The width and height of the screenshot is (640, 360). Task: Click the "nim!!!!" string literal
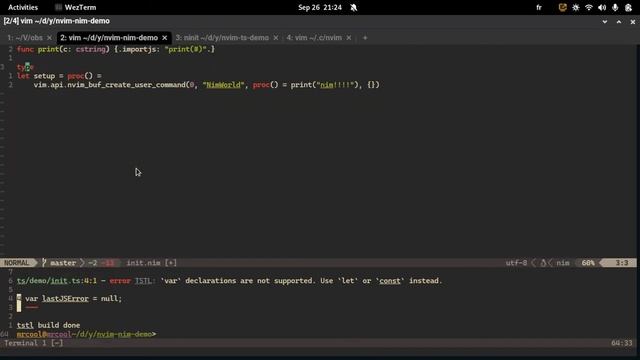pos(335,85)
